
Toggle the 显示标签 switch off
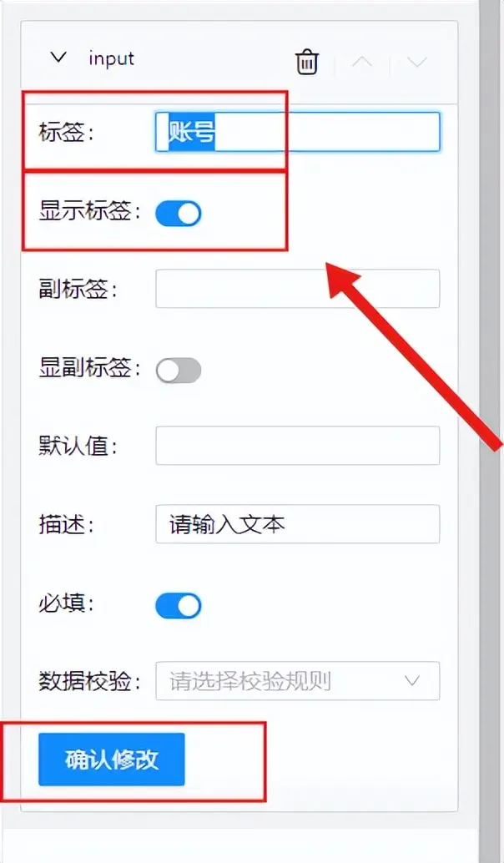tap(179, 214)
